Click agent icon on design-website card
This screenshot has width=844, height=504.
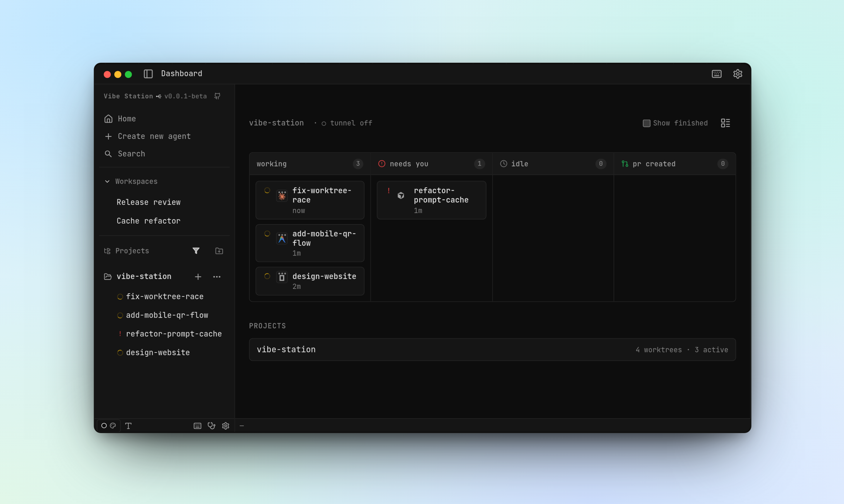tap(282, 277)
